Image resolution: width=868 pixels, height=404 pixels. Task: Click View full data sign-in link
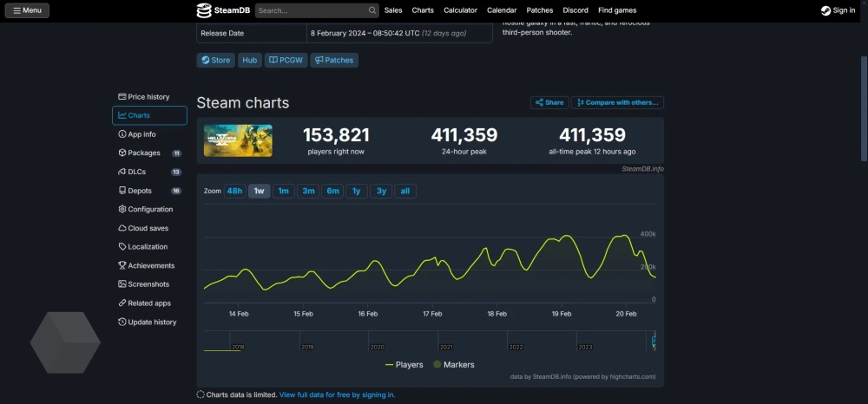[x=337, y=394]
